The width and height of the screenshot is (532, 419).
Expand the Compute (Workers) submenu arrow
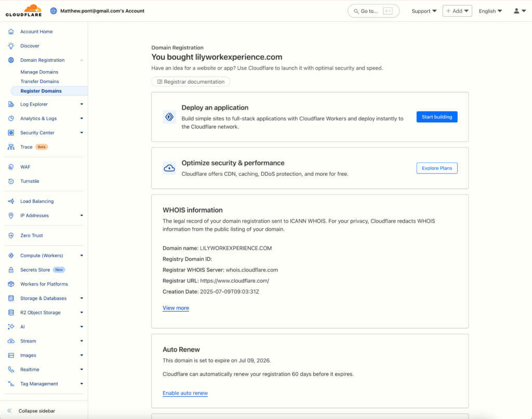(82, 256)
